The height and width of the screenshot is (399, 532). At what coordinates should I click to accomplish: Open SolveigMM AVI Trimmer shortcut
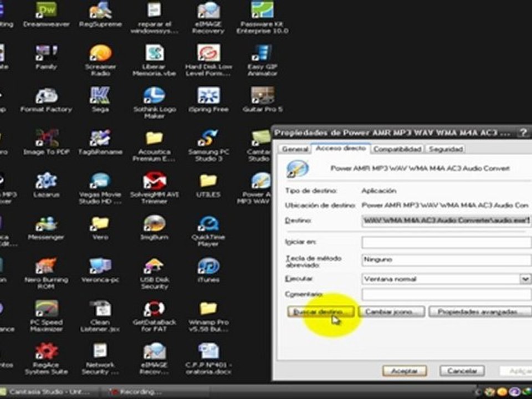pyautogui.click(x=155, y=188)
